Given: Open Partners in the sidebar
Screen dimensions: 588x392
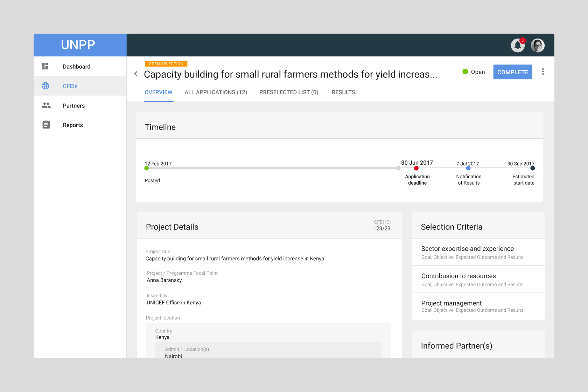Looking at the screenshot, I should tap(80, 105).
